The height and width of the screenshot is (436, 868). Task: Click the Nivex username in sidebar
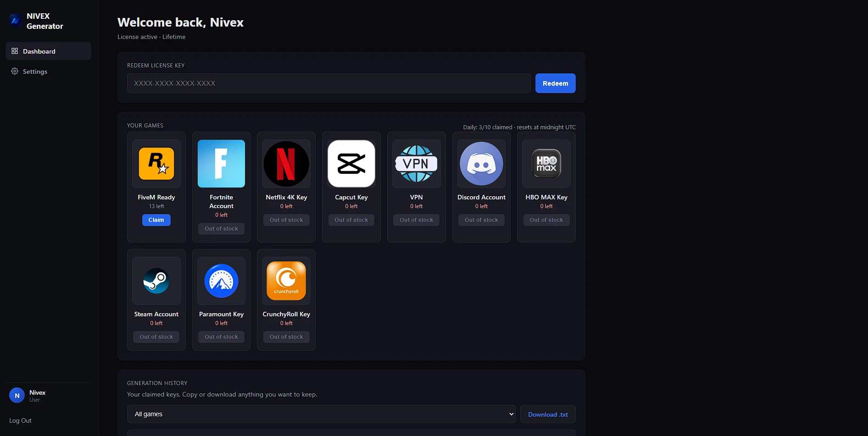[x=37, y=392]
